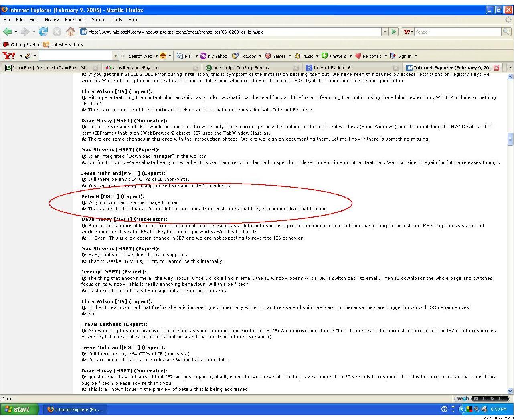Click the Yahoo! logo in toolbar
514x420 pixels.
[x=9, y=56]
